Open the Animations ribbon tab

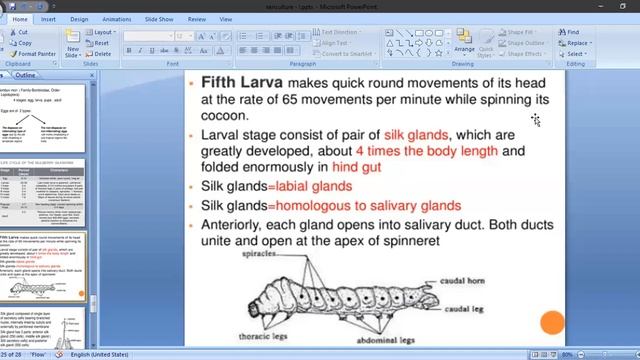[x=117, y=19]
